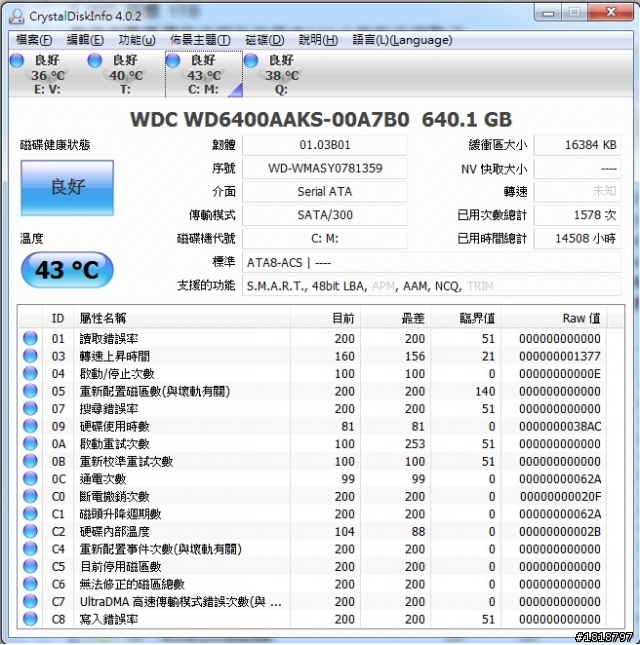Click status orb for attribute 03 轉速上昇時間
Image resolution: width=640 pixels, height=645 pixels.
[30, 356]
